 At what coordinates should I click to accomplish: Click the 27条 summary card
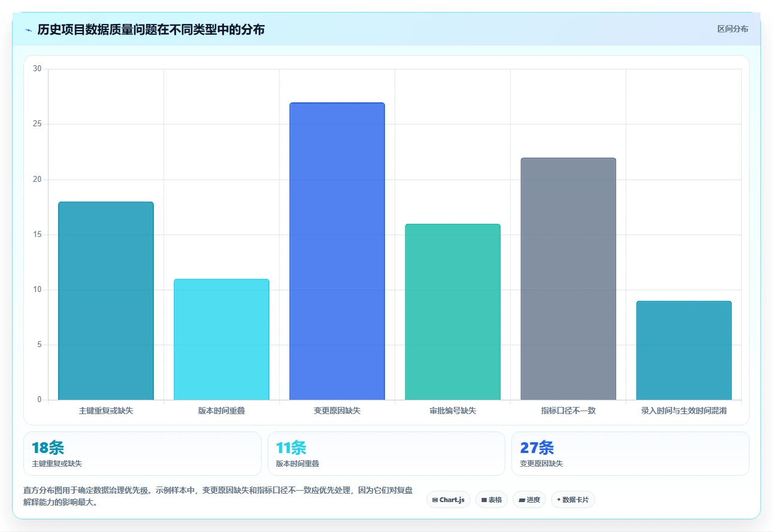click(630, 454)
